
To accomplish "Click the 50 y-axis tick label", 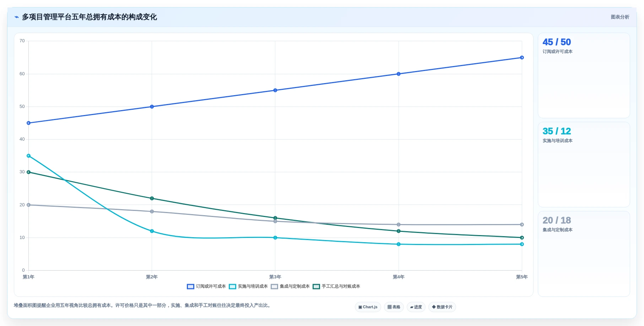I will 22,107.
